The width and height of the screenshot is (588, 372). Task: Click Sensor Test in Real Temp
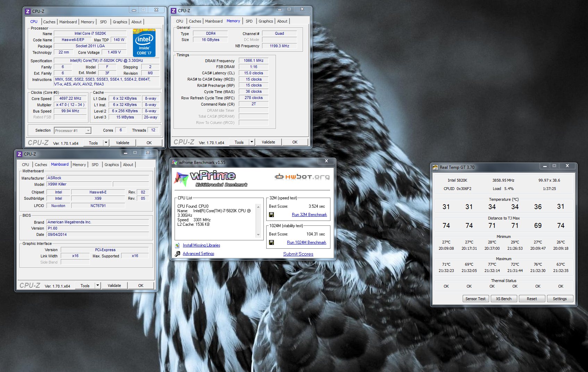476,299
